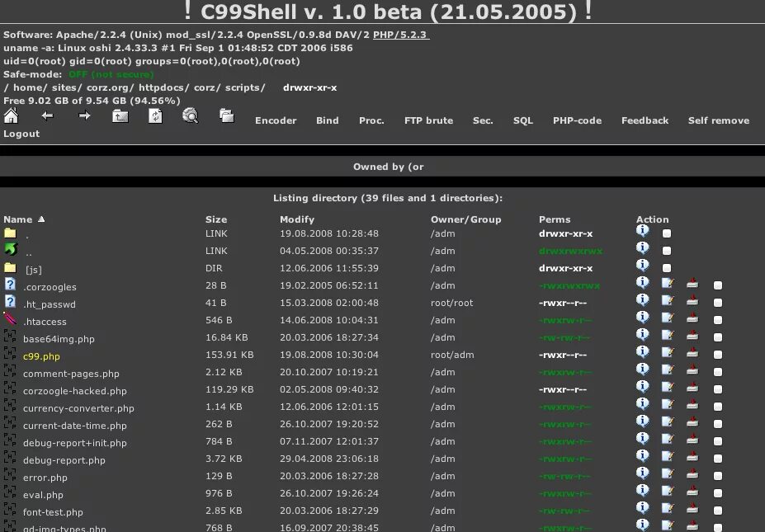The height and width of the screenshot is (532, 765).
Task: Open info icon for font-test.php
Action: (x=643, y=507)
